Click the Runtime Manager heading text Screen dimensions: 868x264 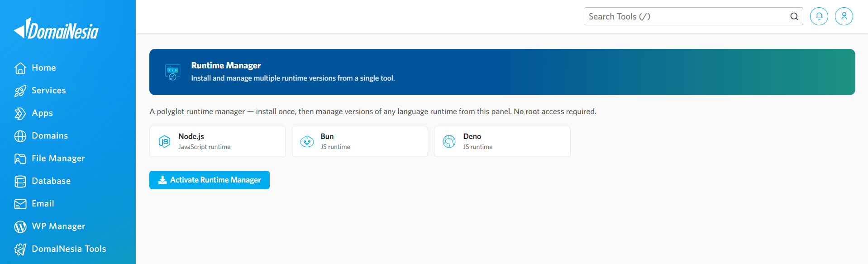tap(226, 66)
